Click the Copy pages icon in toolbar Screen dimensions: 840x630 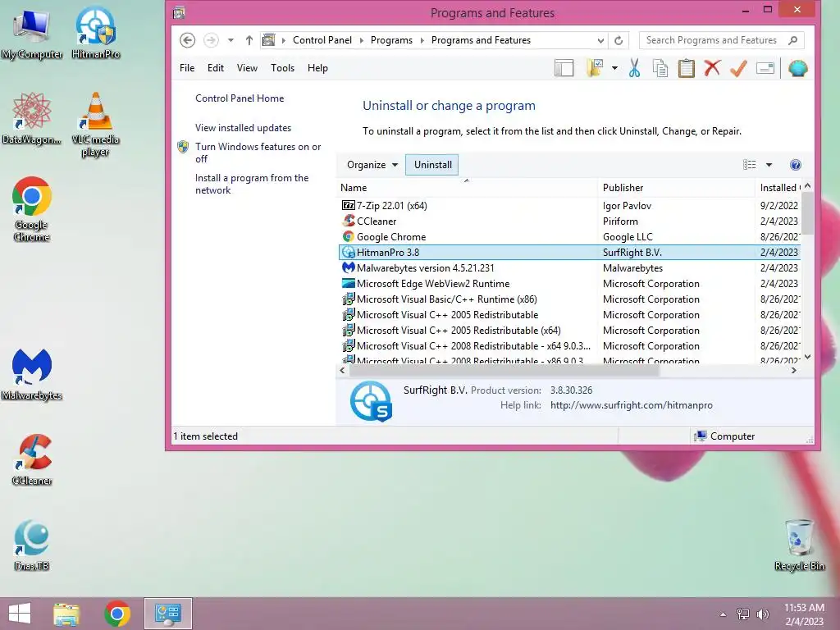[660, 68]
